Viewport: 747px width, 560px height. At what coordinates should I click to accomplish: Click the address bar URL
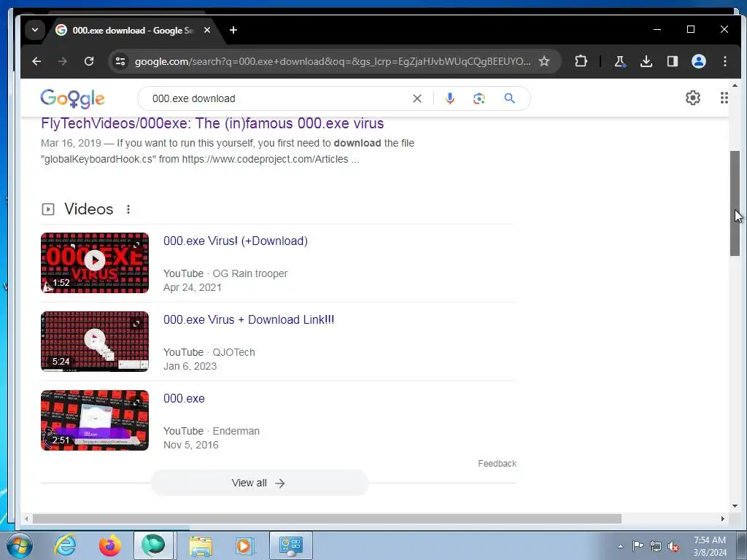tap(332, 61)
